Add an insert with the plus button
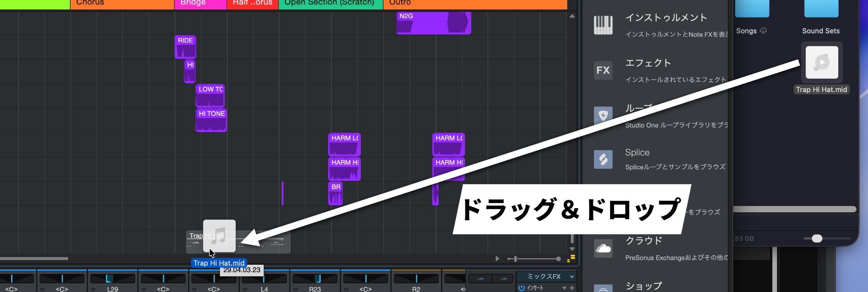868x292 pixels. pyautogui.click(x=572, y=288)
